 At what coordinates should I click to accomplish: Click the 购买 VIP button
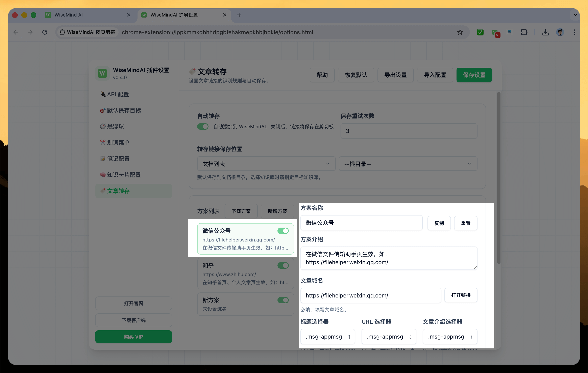133,337
